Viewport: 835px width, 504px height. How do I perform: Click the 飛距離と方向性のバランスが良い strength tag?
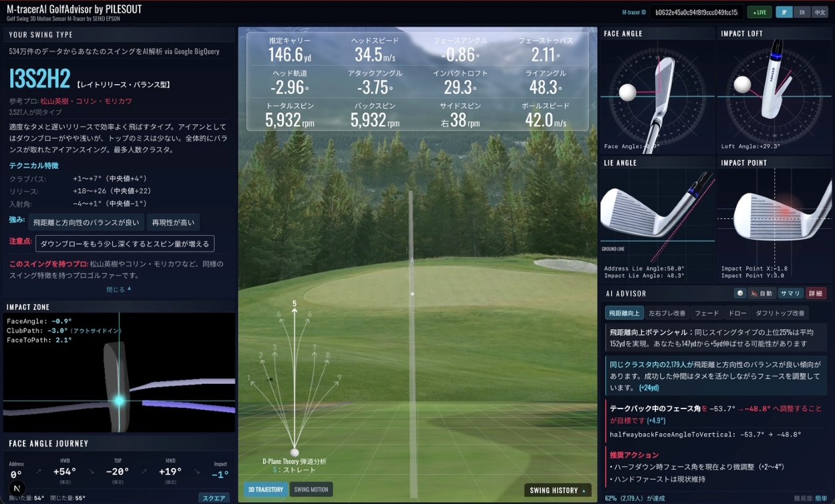point(86,222)
